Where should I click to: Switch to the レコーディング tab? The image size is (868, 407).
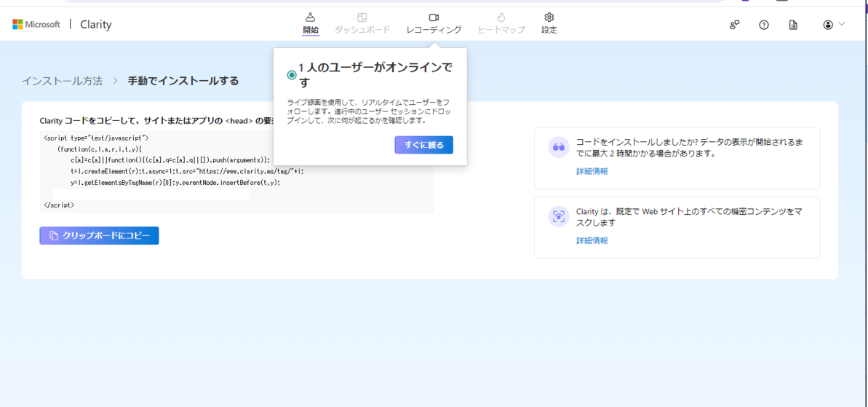tap(434, 24)
